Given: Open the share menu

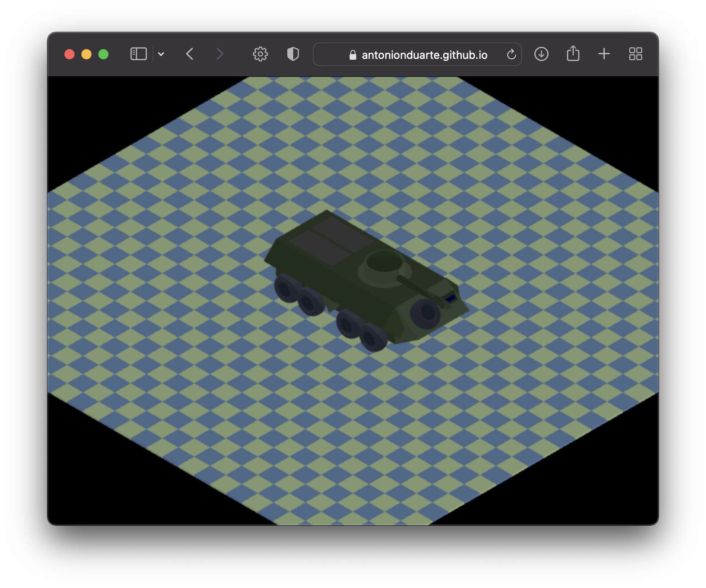Looking at the screenshot, I should [573, 53].
